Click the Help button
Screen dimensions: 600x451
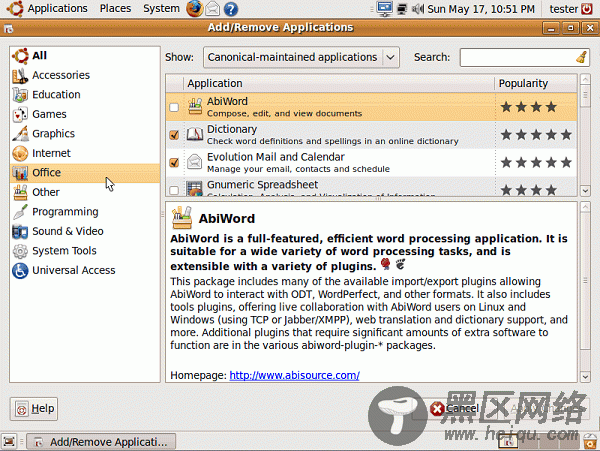pos(34,409)
